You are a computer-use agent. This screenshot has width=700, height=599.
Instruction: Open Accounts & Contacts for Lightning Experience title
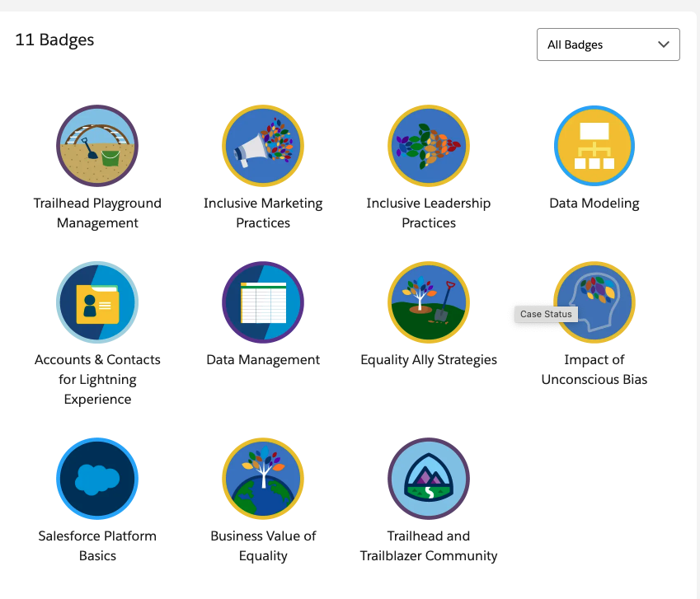97,379
